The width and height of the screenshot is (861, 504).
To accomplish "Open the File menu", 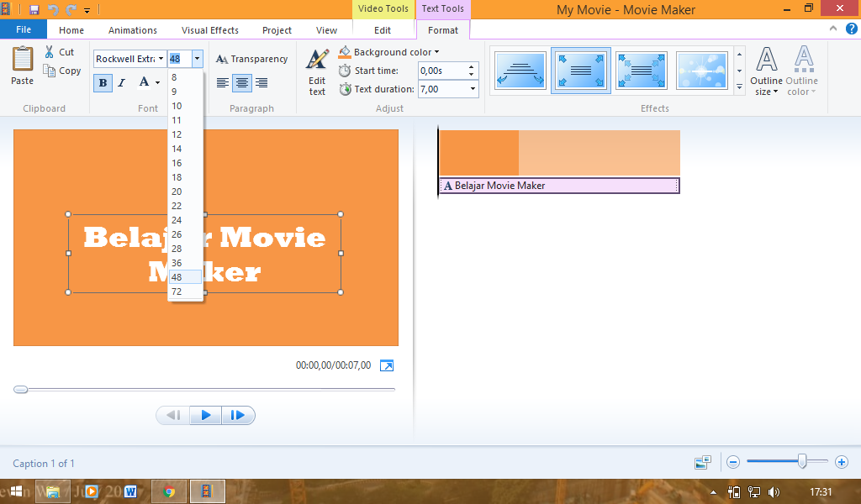I will [x=24, y=29].
